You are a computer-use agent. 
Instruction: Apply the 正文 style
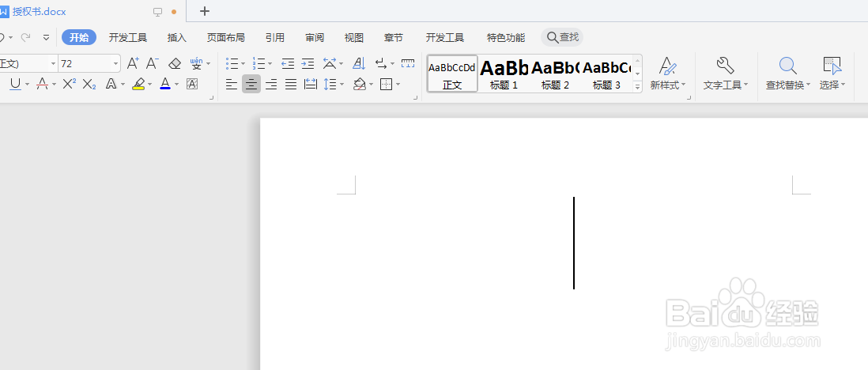[x=452, y=74]
